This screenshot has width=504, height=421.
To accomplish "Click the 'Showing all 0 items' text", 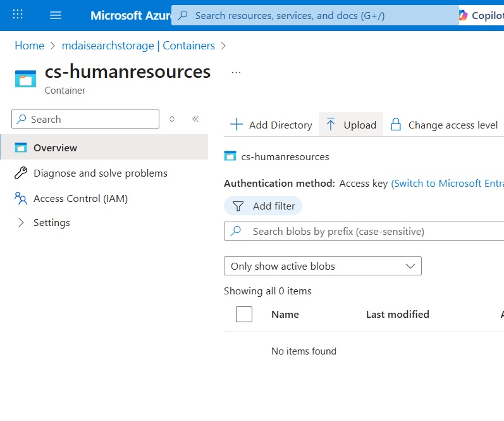I will click(267, 291).
